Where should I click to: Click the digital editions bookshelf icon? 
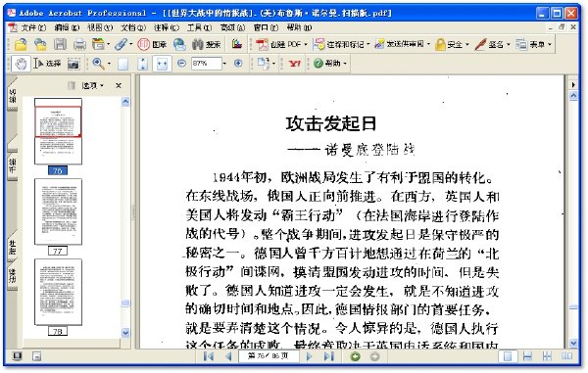click(236, 44)
